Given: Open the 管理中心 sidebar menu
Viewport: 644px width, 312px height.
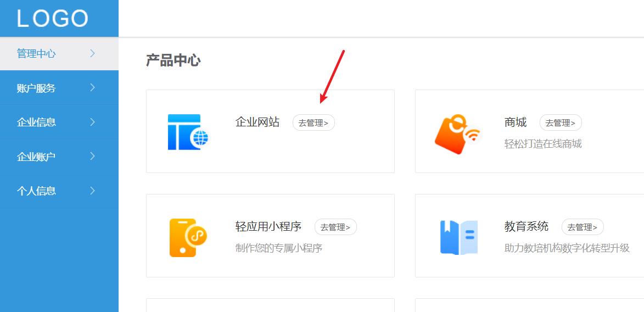Looking at the screenshot, I should [59, 53].
